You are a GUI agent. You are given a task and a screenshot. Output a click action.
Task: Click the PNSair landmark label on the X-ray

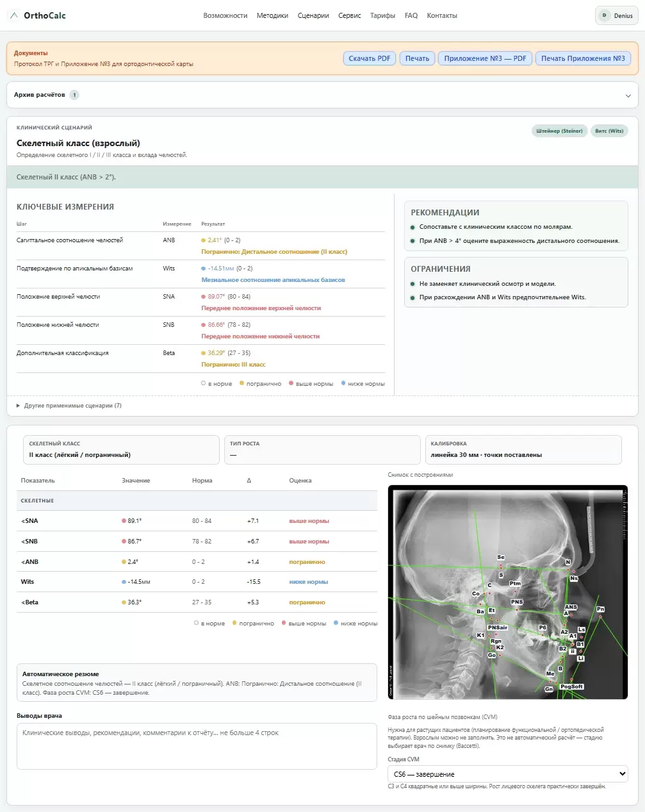click(x=498, y=627)
